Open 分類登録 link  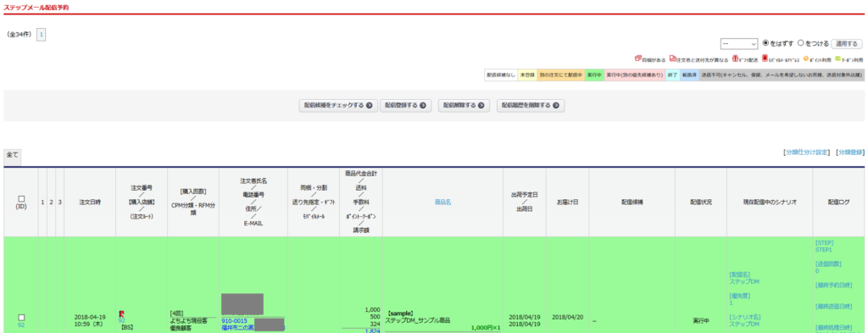click(849, 153)
